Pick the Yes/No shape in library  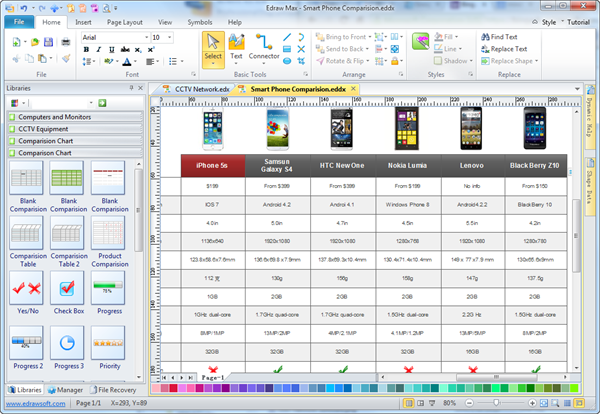point(25,289)
